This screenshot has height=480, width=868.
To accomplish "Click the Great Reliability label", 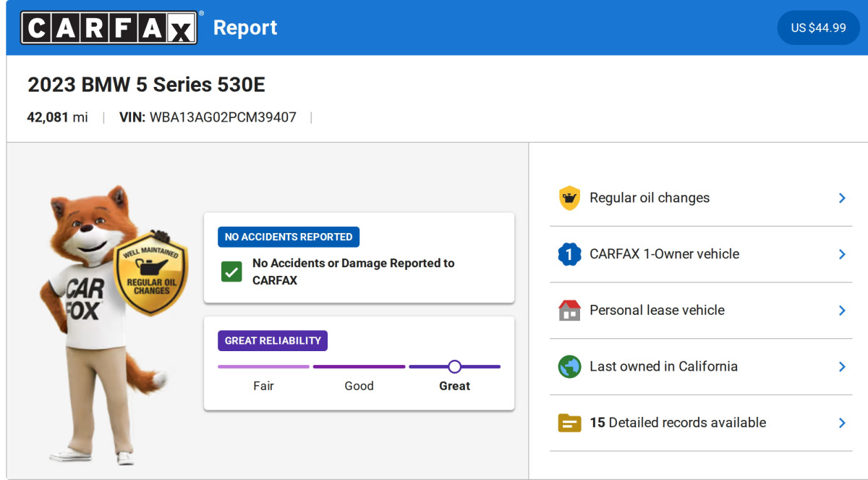I will (x=273, y=341).
